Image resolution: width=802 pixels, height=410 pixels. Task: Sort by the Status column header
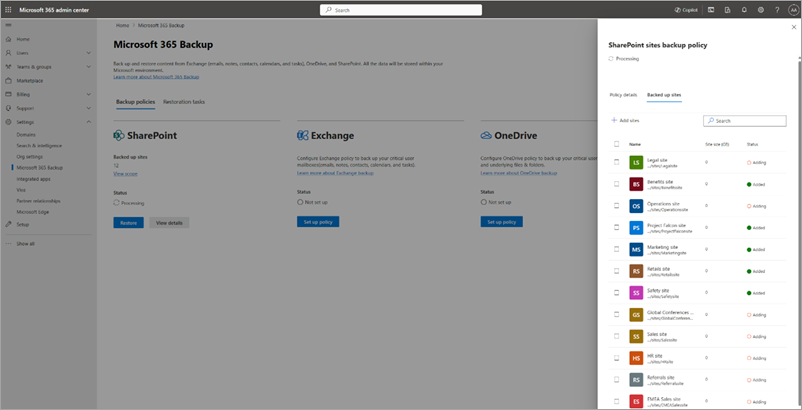click(x=752, y=144)
